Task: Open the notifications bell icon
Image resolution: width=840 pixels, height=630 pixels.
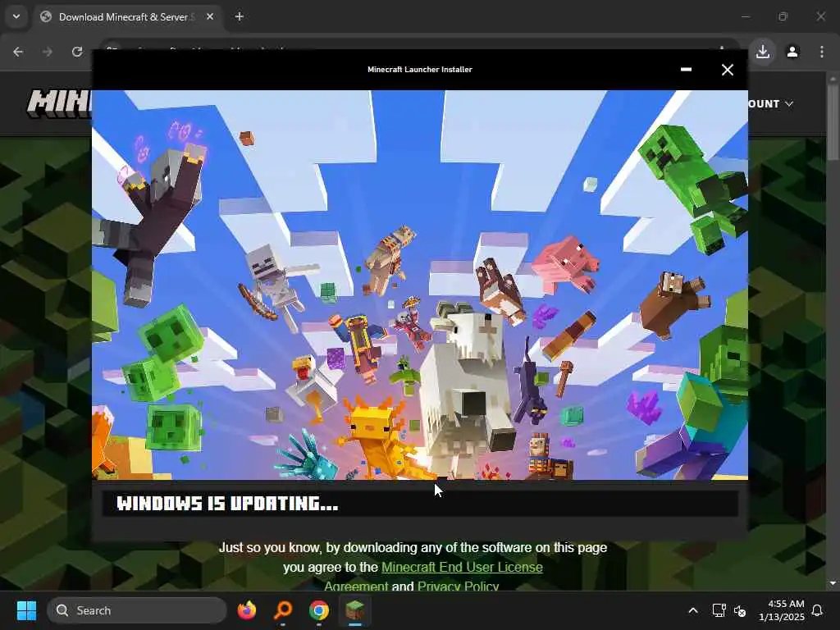Action: click(x=817, y=610)
